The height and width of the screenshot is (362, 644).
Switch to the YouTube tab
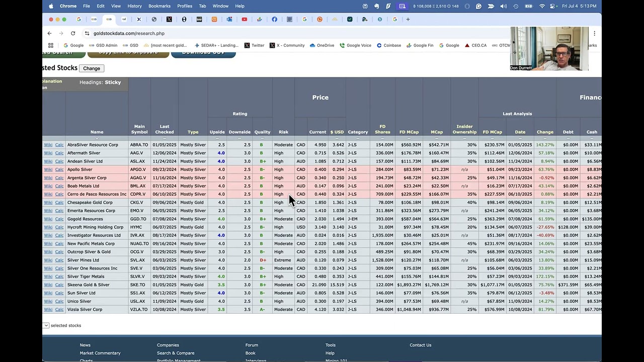coord(245,19)
